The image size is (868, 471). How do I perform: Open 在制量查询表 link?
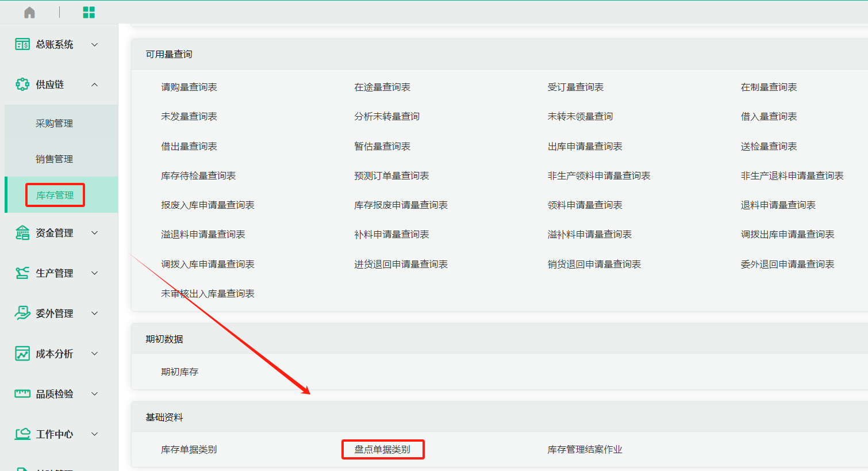(x=769, y=87)
